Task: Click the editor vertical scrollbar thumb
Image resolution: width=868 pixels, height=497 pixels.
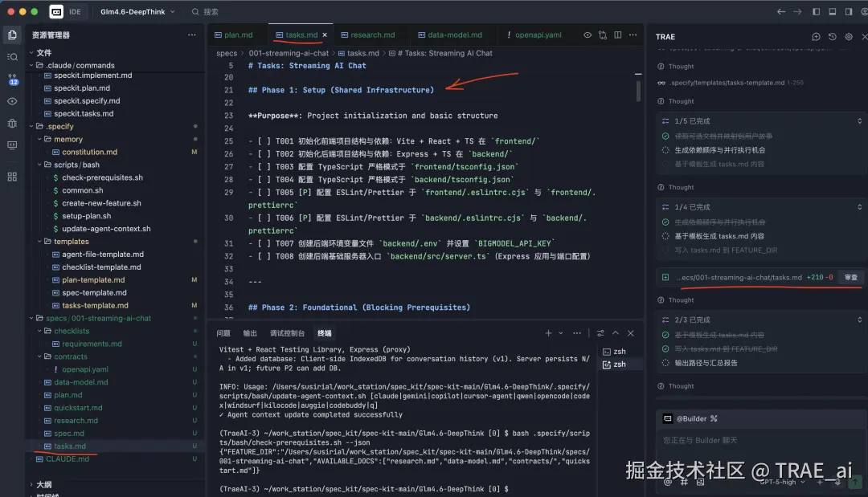Action: pyautogui.click(x=638, y=90)
